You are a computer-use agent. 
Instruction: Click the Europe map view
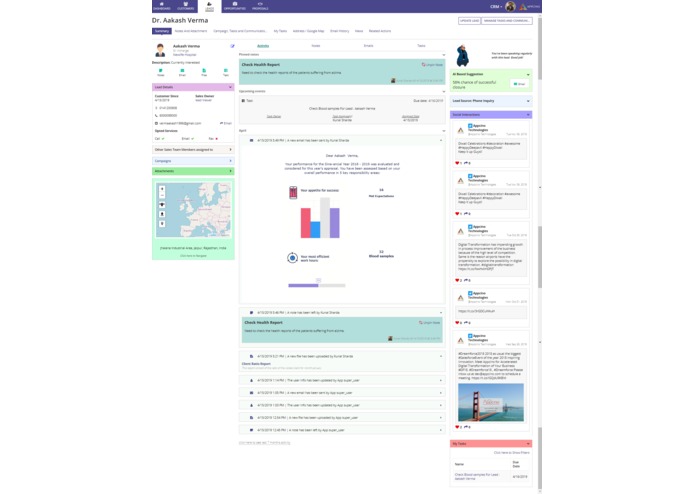[x=193, y=210]
